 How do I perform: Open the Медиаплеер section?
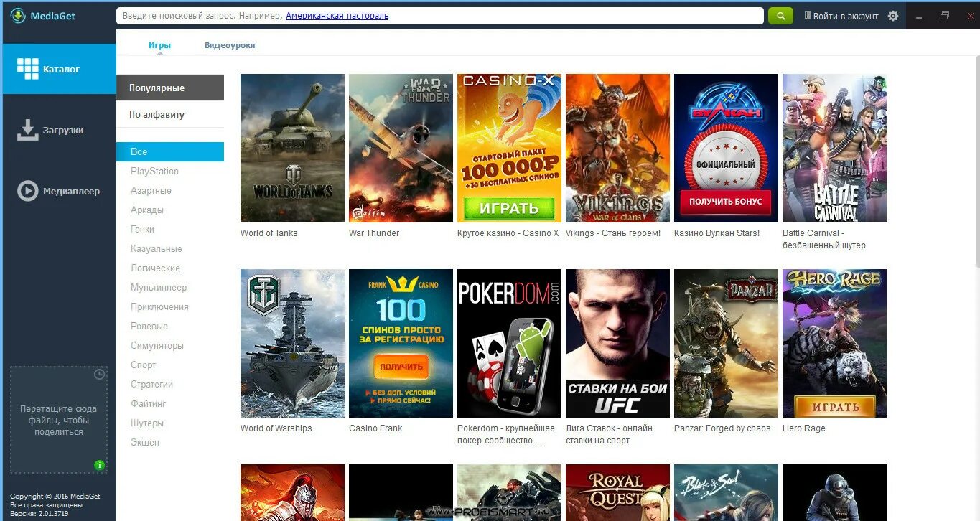58,191
